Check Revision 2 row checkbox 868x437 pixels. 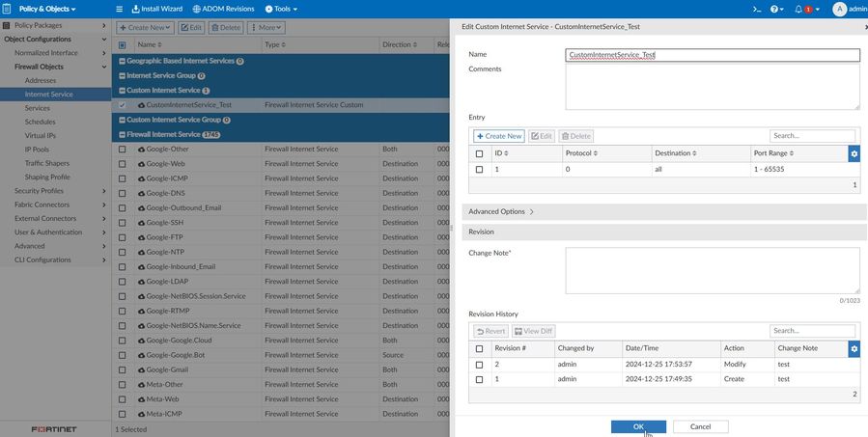click(x=480, y=365)
